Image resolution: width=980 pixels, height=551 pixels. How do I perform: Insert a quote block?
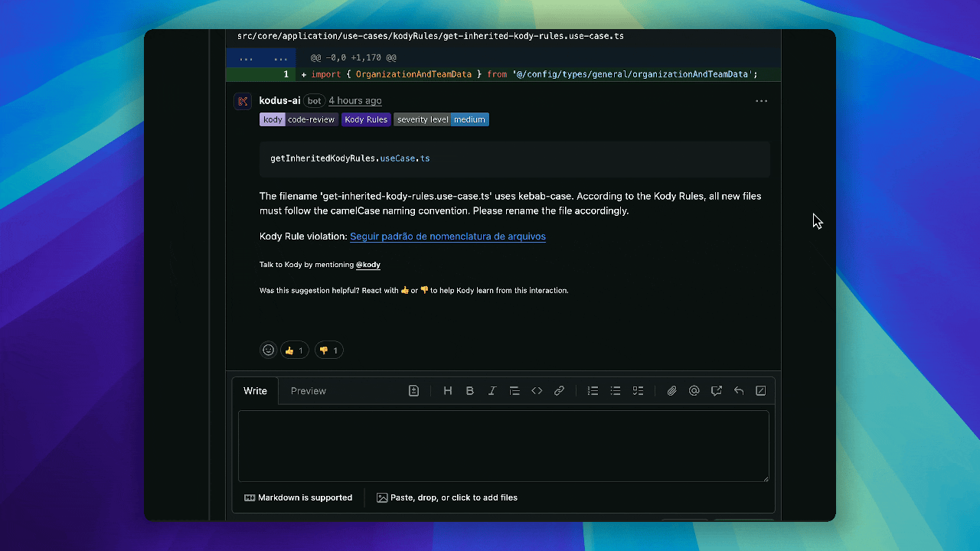pos(514,391)
